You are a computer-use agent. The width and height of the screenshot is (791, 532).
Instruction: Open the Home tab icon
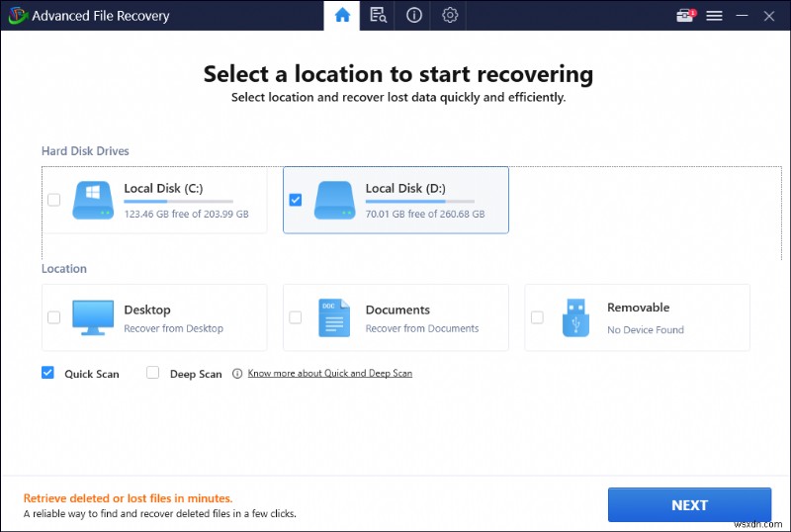pyautogui.click(x=342, y=15)
